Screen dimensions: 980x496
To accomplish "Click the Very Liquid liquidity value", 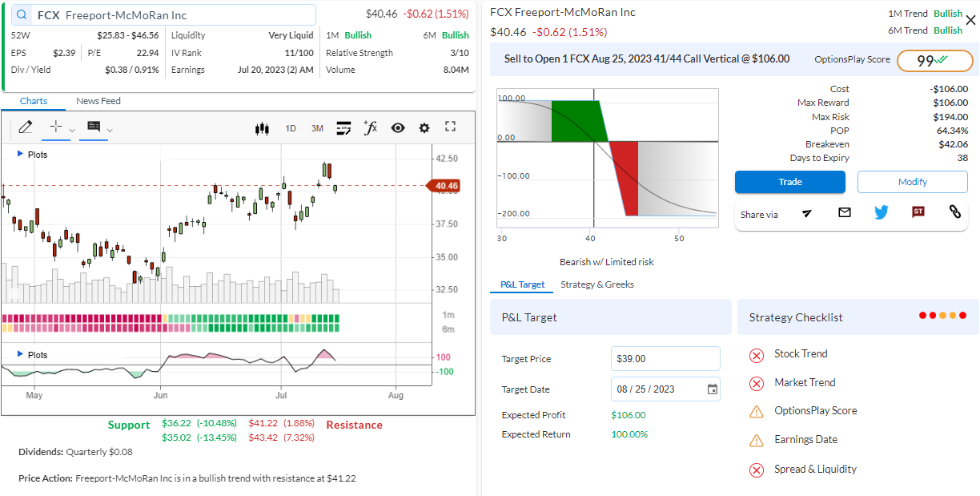I will (291, 35).
